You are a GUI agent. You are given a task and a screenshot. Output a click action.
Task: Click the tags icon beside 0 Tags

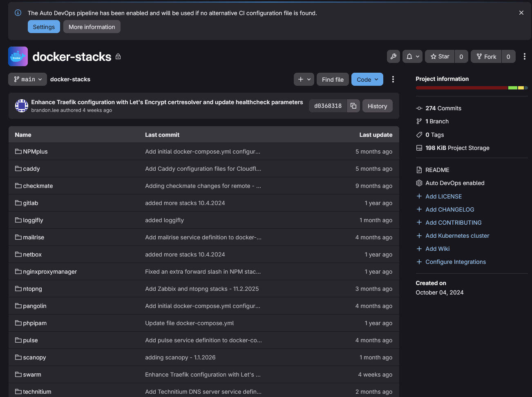419,134
